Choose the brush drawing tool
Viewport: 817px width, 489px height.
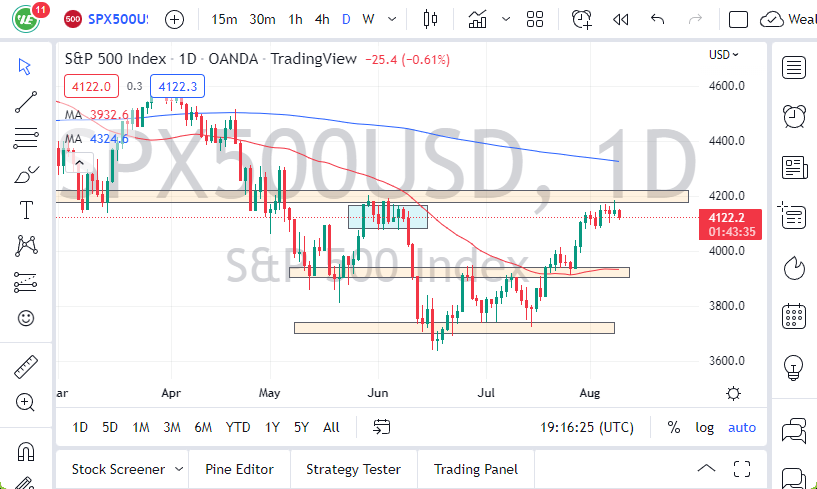tap(26, 175)
